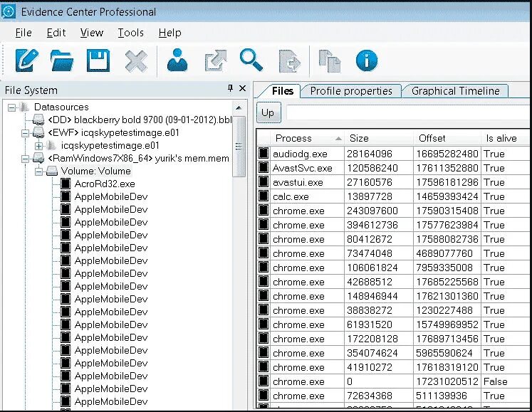The image size is (532, 412).
Task: Click icon next to calc.exe row
Action: (x=264, y=196)
